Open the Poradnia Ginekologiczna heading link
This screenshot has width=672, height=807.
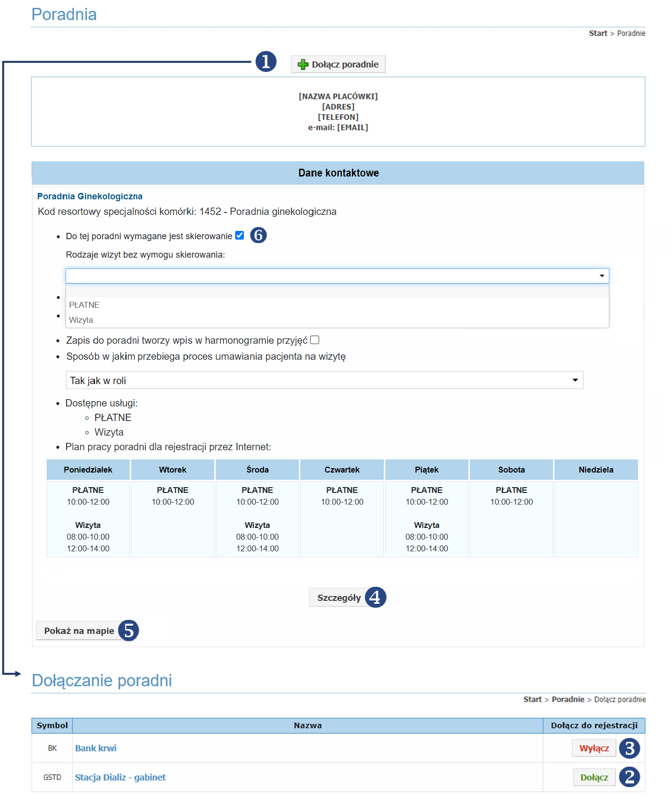coord(90,196)
